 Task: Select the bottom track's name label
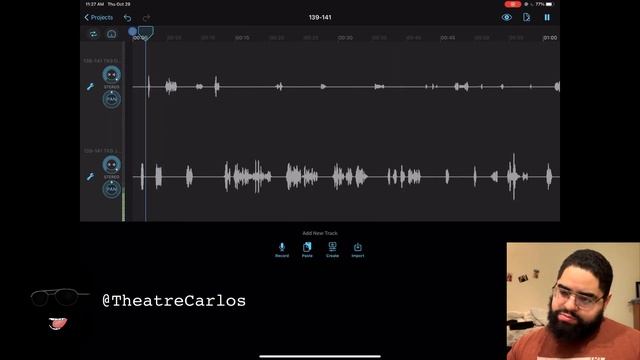(101, 151)
